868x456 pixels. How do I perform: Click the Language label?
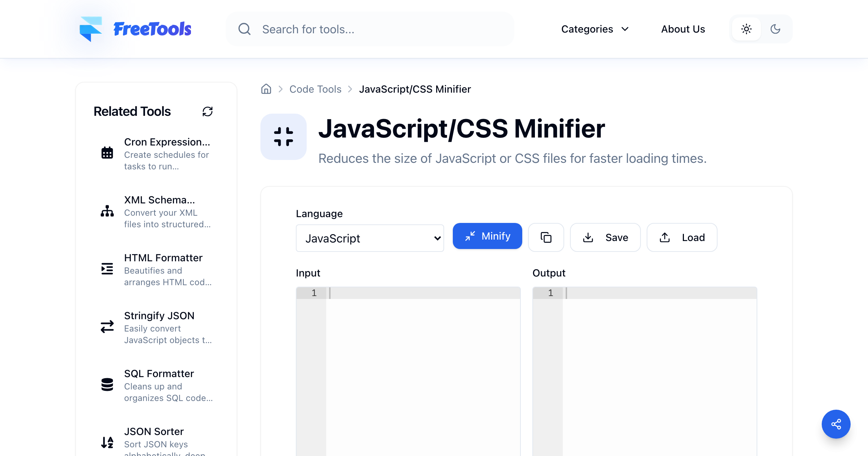[319, 214]
